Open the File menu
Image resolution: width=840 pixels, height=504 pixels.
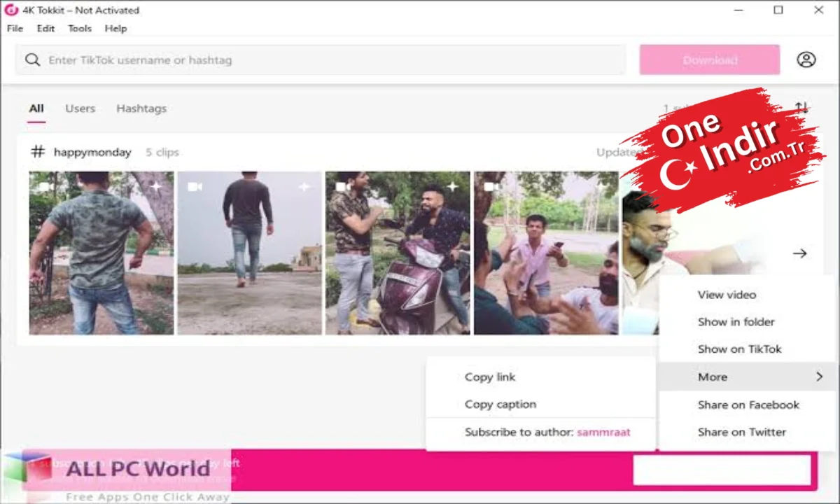15,29
